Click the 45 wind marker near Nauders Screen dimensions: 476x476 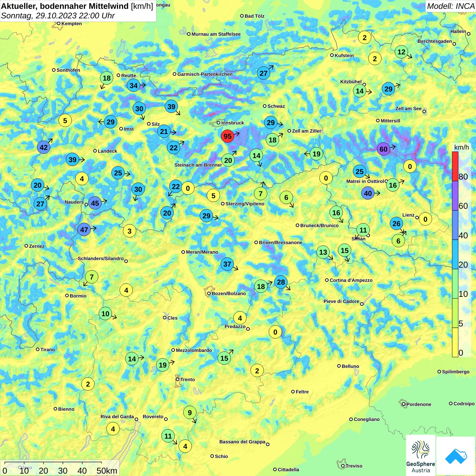(95, 203)
